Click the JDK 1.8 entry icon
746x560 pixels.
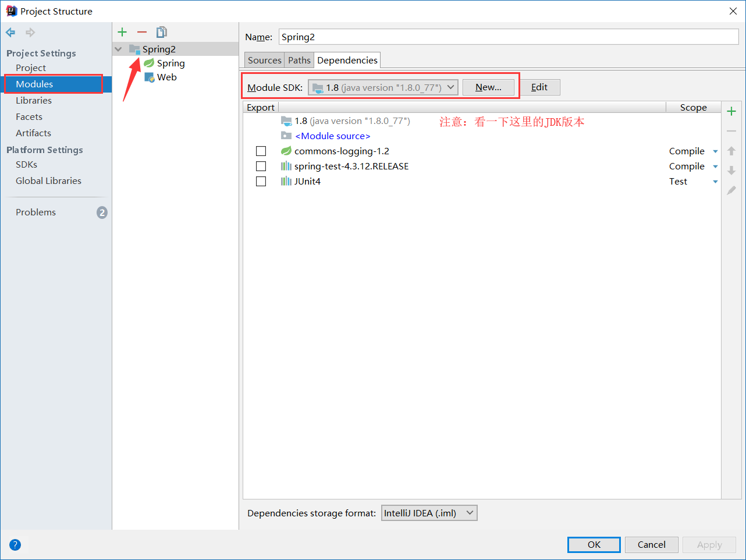pyautogui.click(x=286, y=120)
